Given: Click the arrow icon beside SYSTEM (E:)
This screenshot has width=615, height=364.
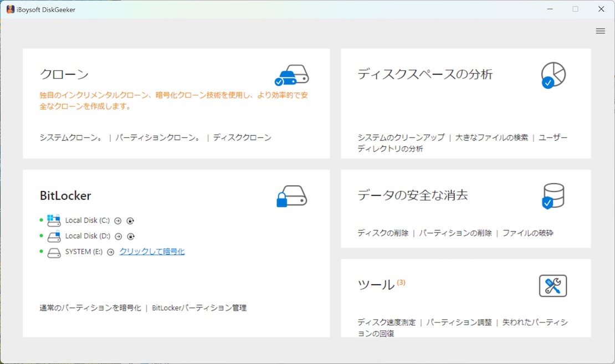Looking at the screenshot, I should click(x=111, y=252).
